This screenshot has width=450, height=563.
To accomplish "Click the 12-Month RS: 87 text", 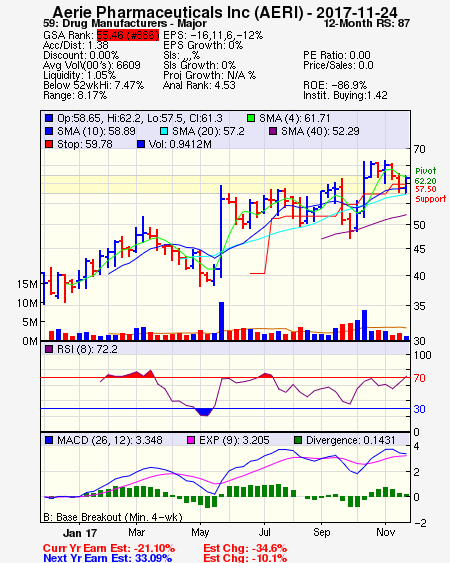I will (x=367, y=24).
